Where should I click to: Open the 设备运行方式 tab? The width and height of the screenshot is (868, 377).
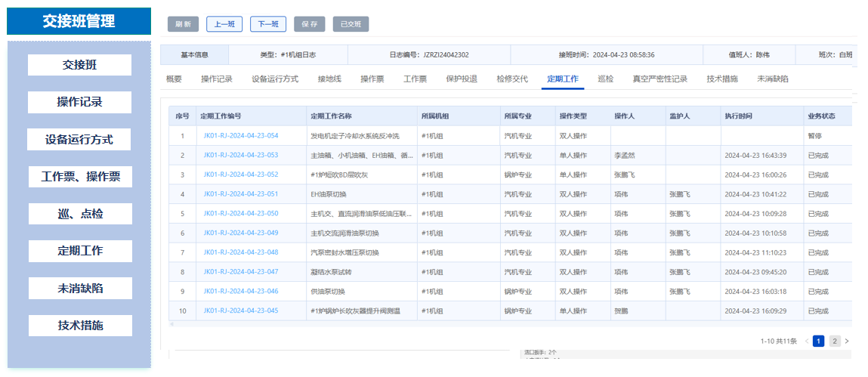point(275,79)
